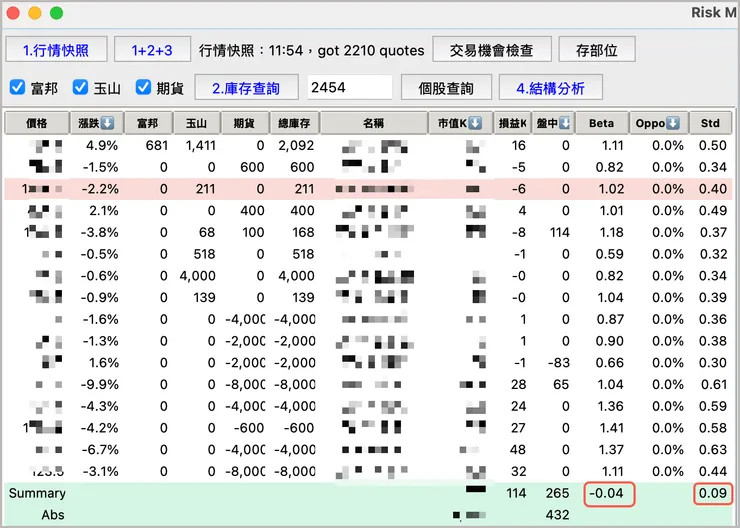
Task: Sort by 價格 column header
Action: click(36, 123)
